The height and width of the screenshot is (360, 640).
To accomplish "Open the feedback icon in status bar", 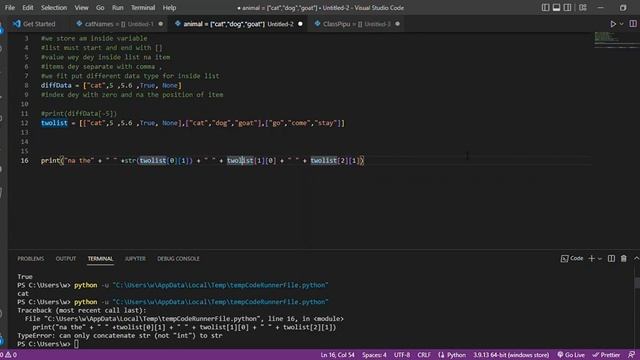I will point(631,355).
